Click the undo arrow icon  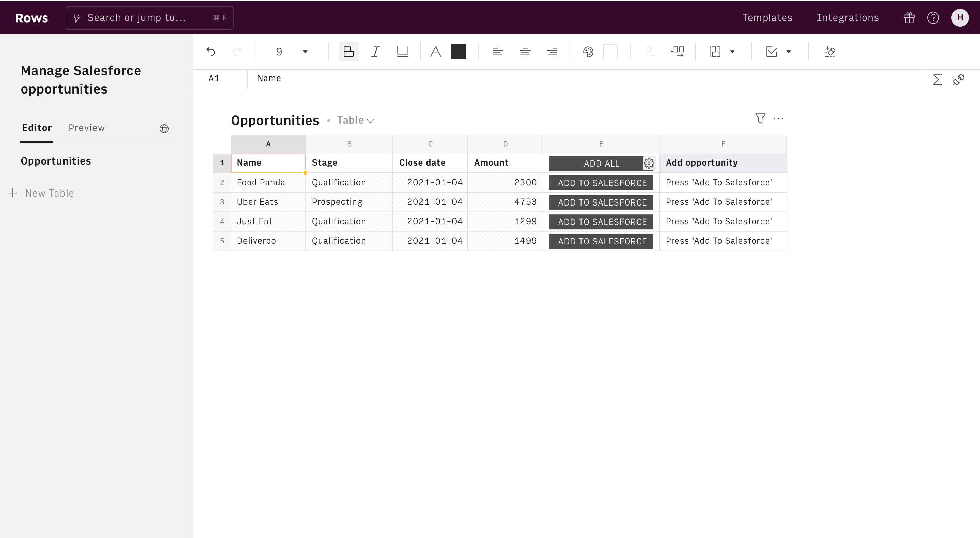point(211,51)
